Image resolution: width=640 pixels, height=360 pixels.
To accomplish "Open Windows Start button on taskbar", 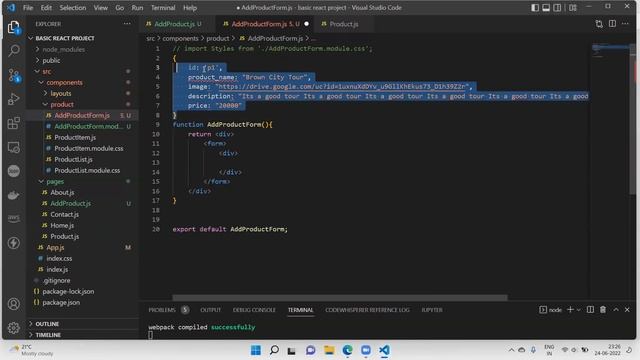I will tap(256, 350).
